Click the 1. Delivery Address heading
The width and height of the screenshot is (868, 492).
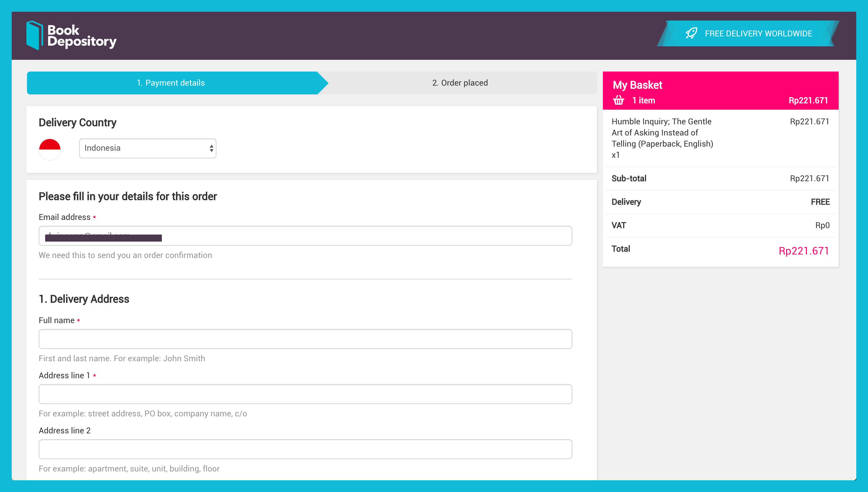84,299
